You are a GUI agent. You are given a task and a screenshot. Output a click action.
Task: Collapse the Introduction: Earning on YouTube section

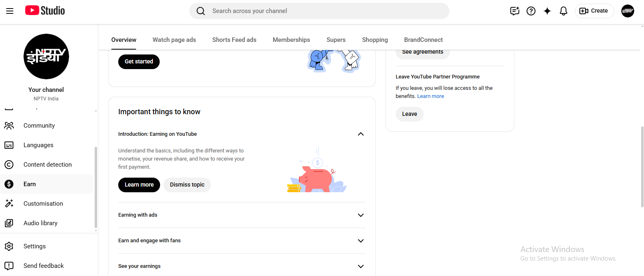[360, 134]
